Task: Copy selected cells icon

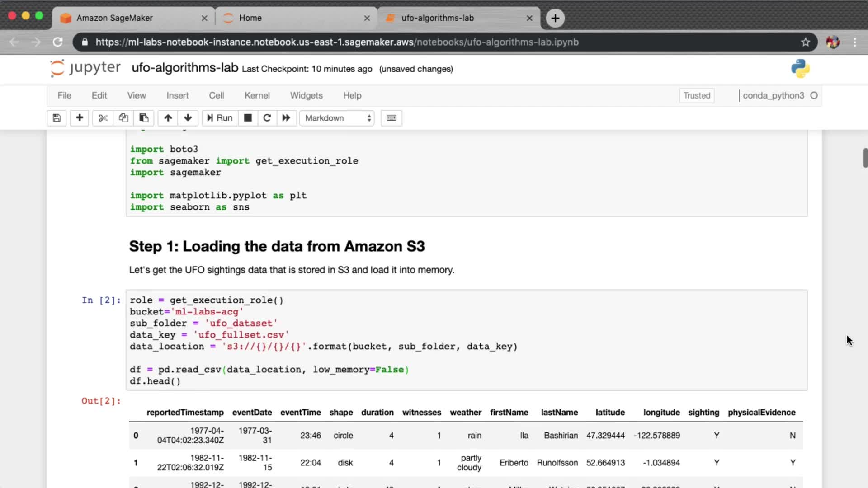Action: (123, 118)
